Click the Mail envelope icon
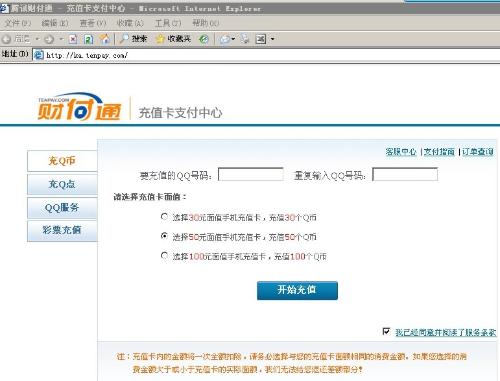 tap(224, 39)
